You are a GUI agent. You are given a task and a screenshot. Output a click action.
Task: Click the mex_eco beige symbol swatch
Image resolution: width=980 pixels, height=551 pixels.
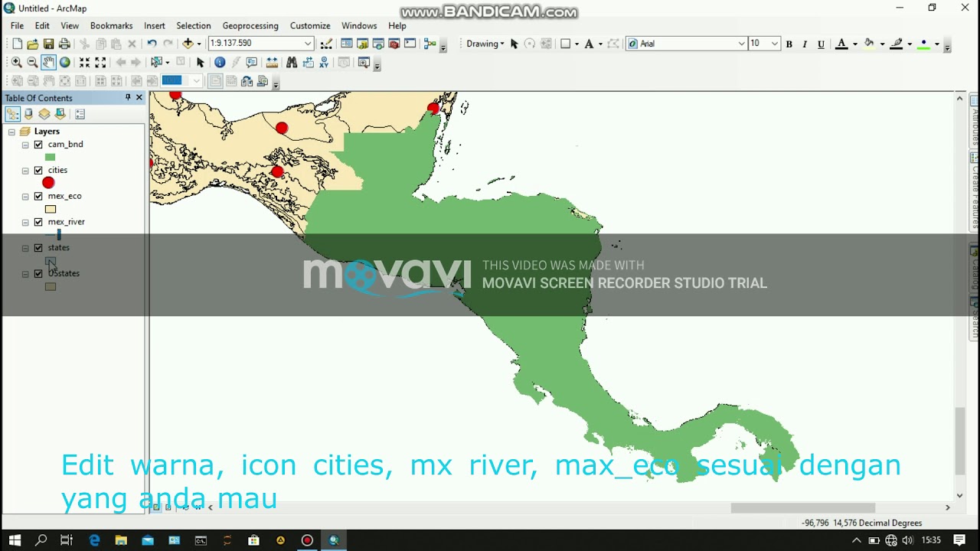coord(51,209)
